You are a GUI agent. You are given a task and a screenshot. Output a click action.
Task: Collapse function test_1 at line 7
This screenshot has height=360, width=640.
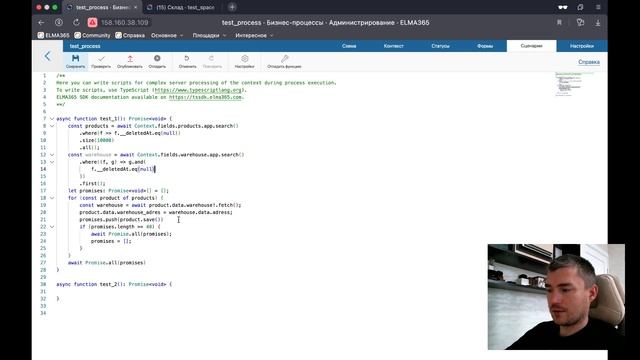click(x=52, y=119)
